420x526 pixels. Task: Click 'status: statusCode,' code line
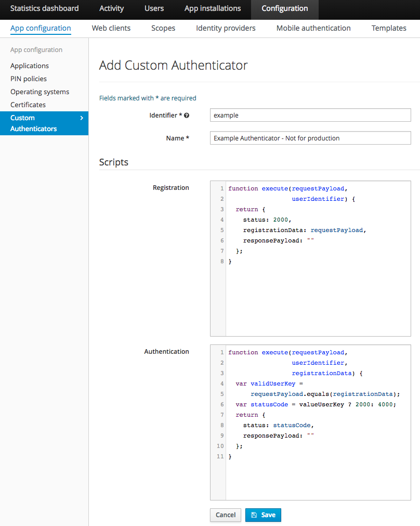(278, 425)
